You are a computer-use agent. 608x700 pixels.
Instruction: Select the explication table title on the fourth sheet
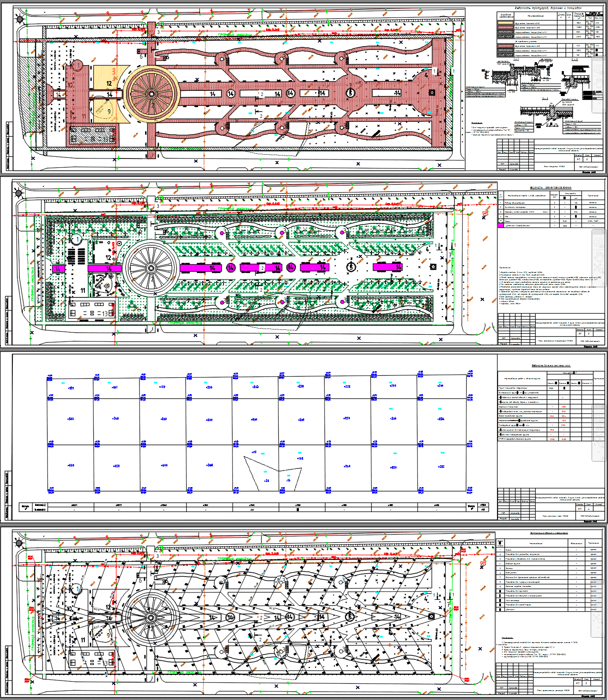tap(549, 533)
